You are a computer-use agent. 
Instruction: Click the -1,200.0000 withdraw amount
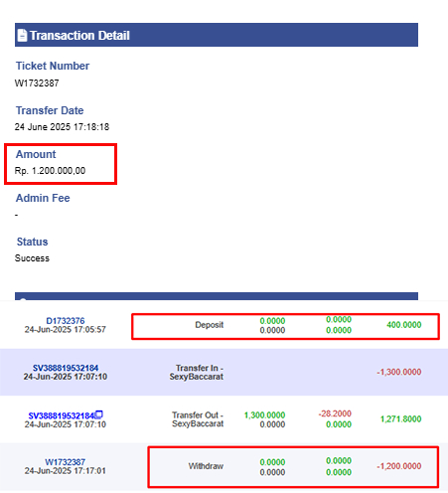click(x=399, y=466)
